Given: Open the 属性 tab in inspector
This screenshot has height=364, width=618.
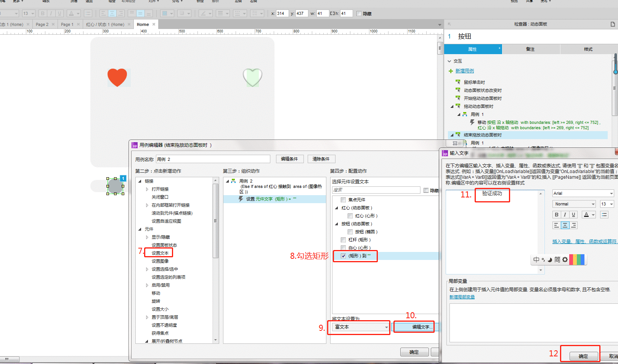Looking at the screenshot, I should click(x=473, y=49).
